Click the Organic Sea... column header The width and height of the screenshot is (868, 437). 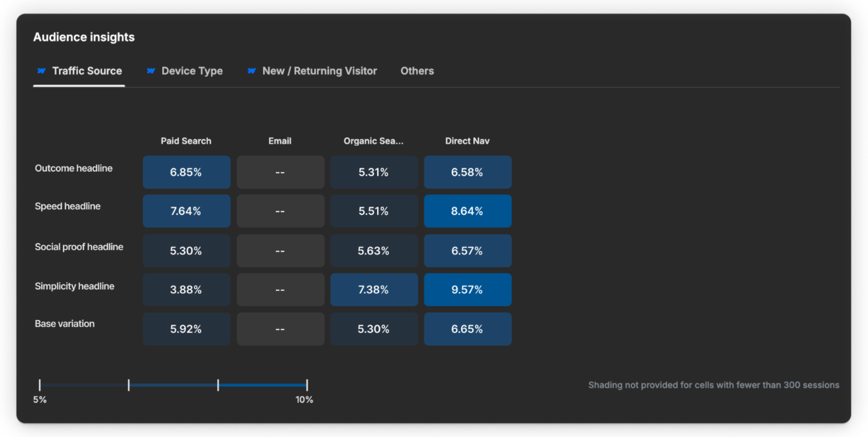click(373, 141)
